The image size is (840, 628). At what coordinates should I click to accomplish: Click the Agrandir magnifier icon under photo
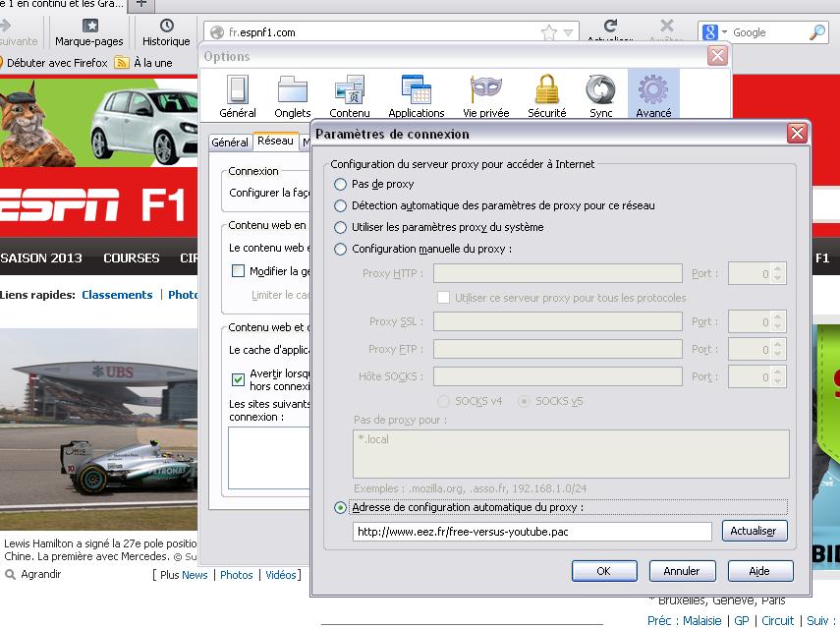(x=10, y=574)
